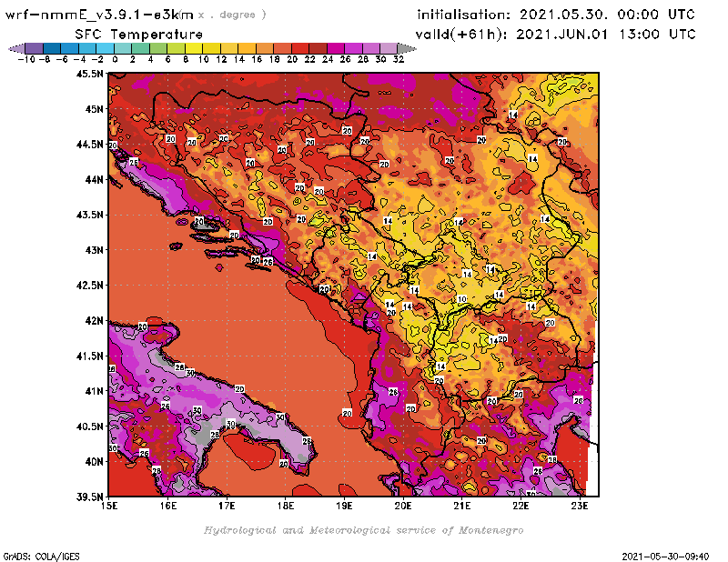Image resolution: width=728 pixels, height=562 pixels.
Task: Select the "SFC Temperature" heading
Action: tap(139, 35)
